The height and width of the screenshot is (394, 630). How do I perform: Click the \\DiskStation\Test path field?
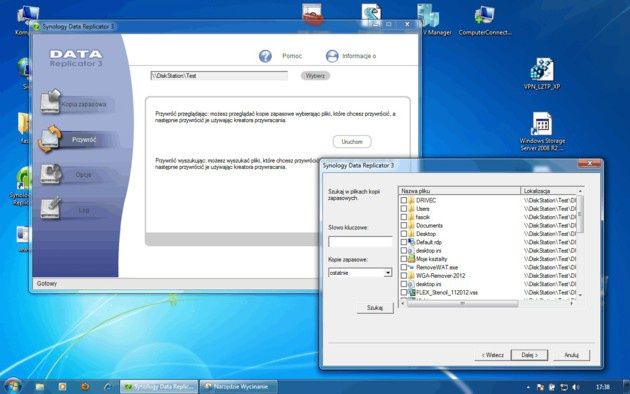219,76
